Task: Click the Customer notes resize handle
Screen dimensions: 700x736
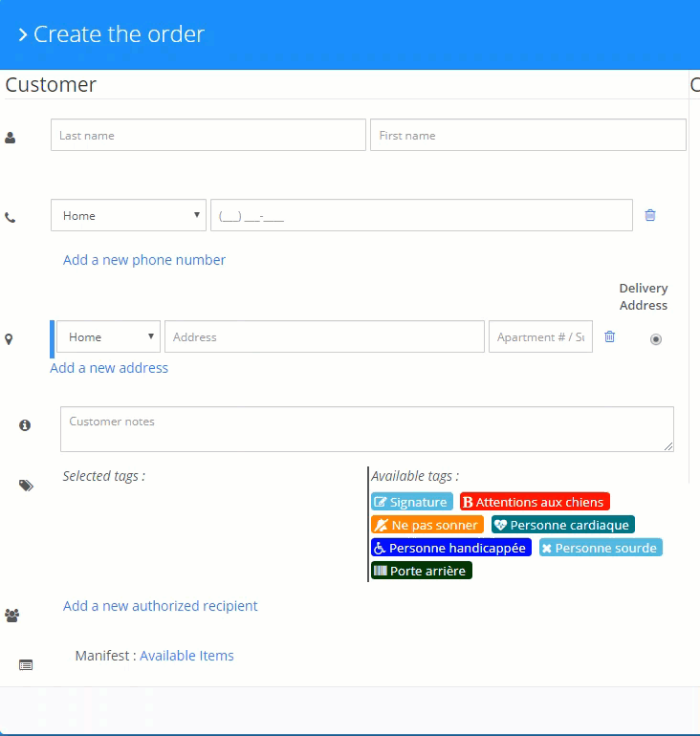Action: [x=668, y=446]
